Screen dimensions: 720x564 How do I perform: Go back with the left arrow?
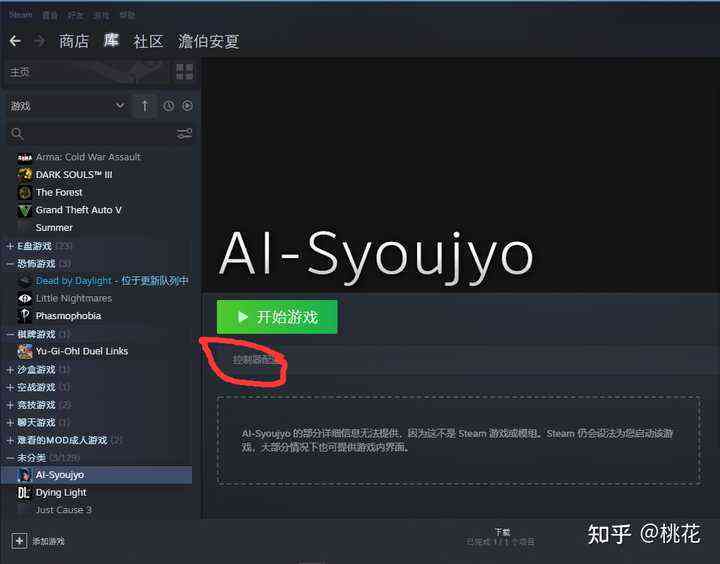(15, 41)
